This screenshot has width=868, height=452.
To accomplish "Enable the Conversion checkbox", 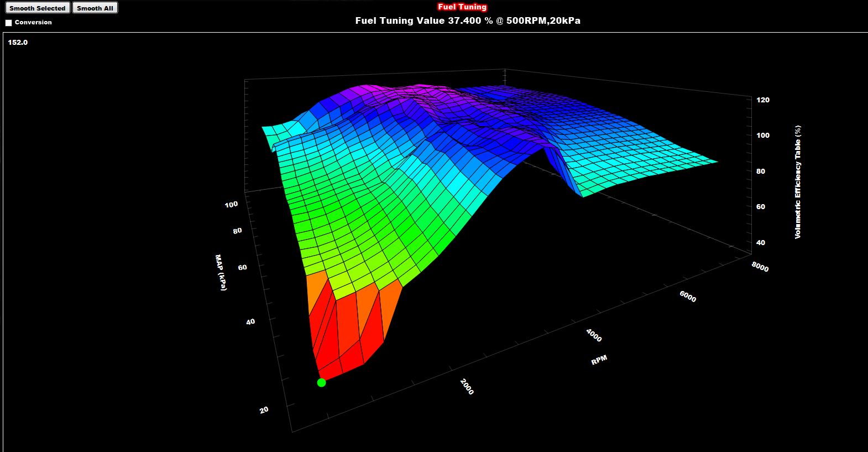I will [8, 23].
